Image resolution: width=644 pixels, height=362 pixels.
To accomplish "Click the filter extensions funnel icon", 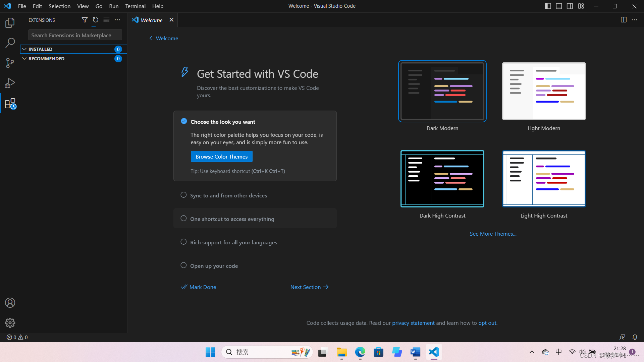I will (x=85, y=20).
